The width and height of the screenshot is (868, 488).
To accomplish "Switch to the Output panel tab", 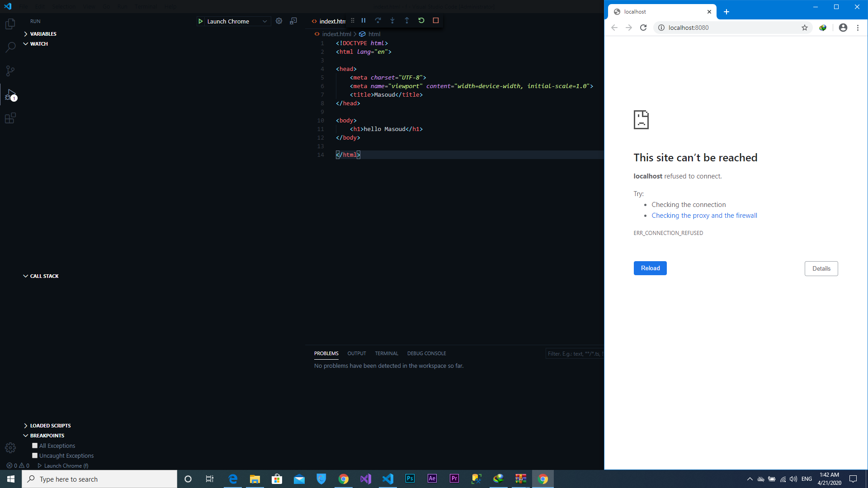I will (x=357, y=353).
